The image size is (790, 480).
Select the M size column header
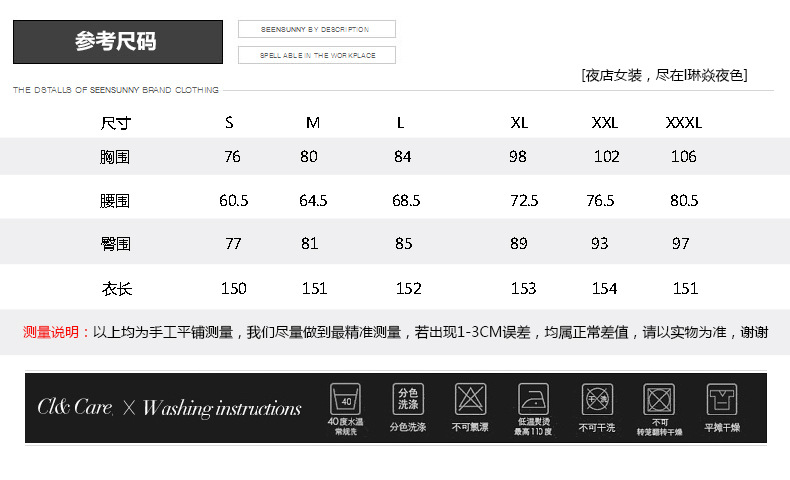[313, 122]
